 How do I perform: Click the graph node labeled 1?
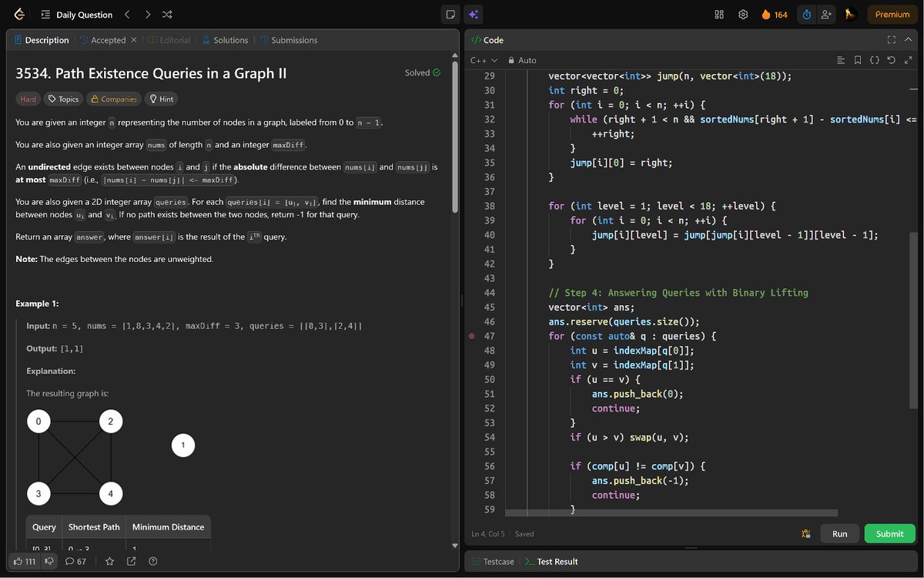[x=183, y=445]
